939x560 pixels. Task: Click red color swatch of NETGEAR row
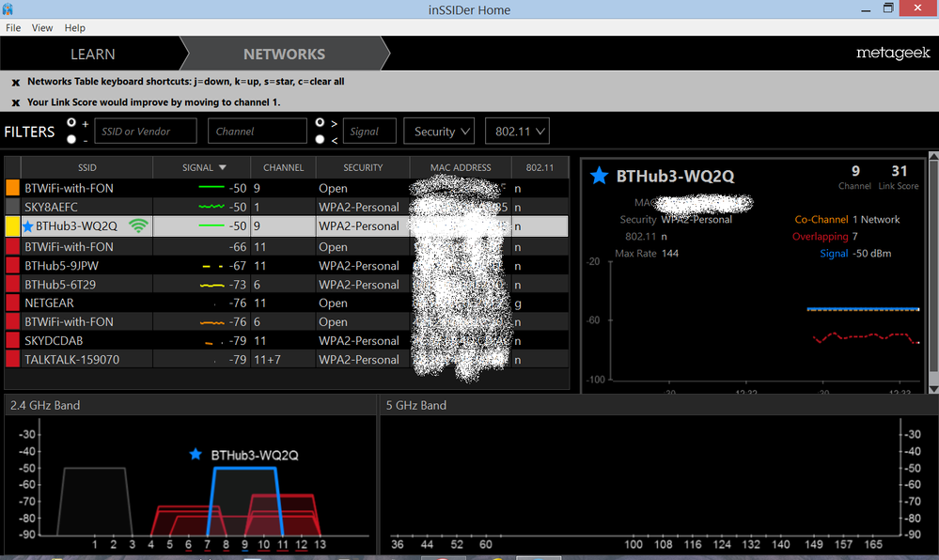click(x=12, y=303)
